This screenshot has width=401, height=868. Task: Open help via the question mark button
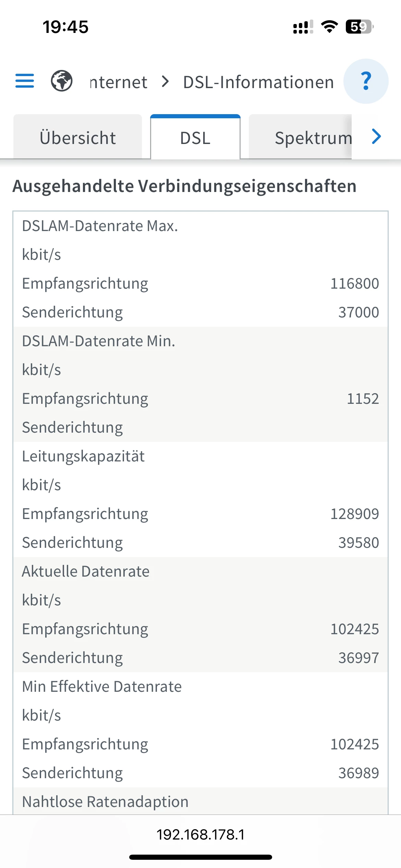[366, 81]
